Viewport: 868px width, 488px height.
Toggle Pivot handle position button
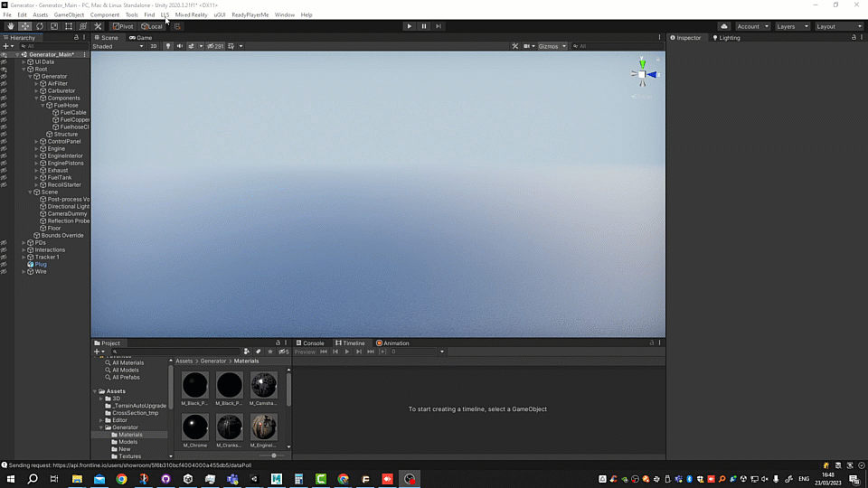coord(123,26)
